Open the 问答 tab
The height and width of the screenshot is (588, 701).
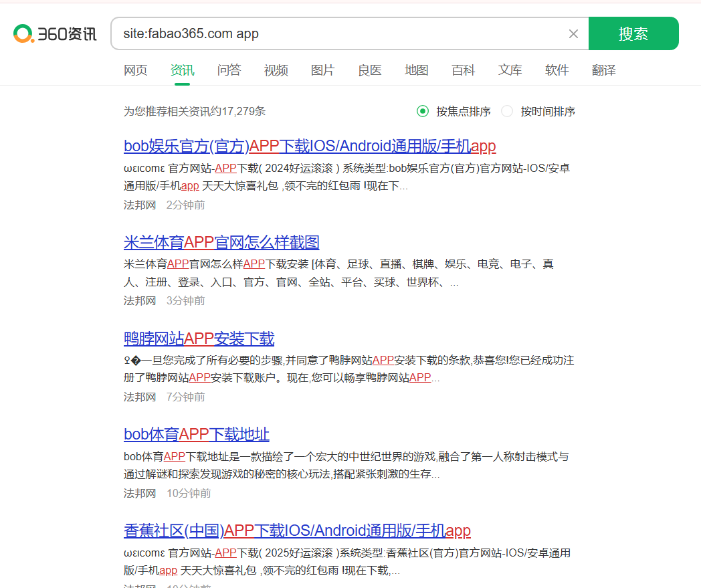[x=229, y=70]
